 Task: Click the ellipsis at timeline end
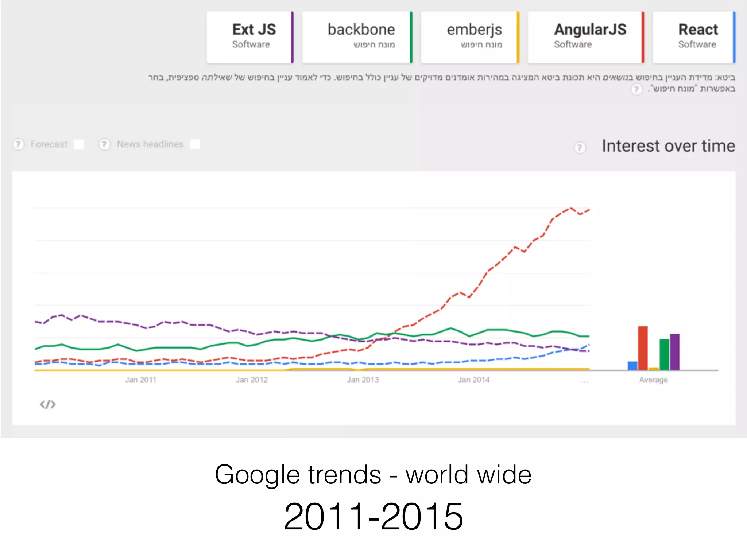pos(585,381)
